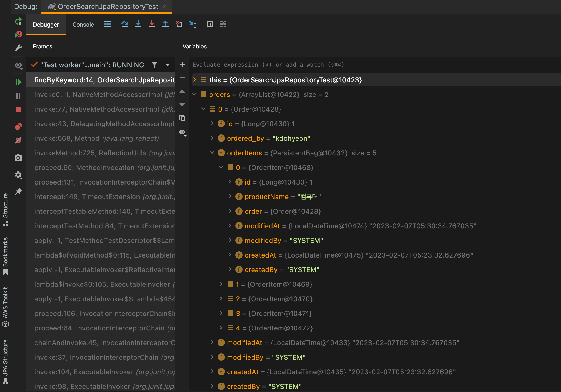The width and height of the screenshot is (561, 392).
Task: Expand the this variable node
Action: click(x=195, y=80)
